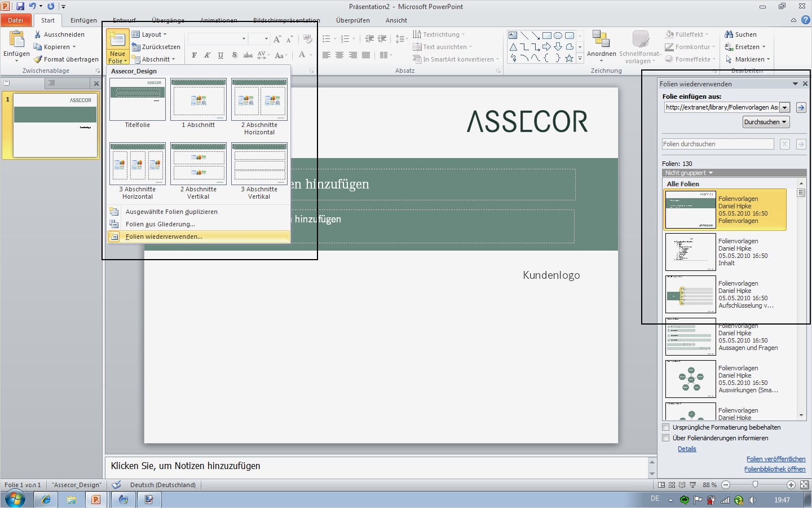Adjust the zoom slider at bottom right
Image resolution: width=812 pixels, height=508 pixels.
tap(754, 484)
